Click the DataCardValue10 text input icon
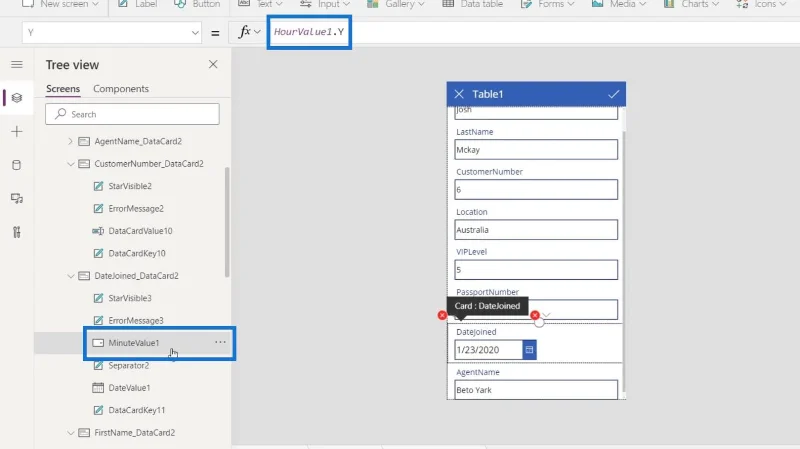Image resolution: width=800 pixels, height=449 pixels. tap(98, 231)
